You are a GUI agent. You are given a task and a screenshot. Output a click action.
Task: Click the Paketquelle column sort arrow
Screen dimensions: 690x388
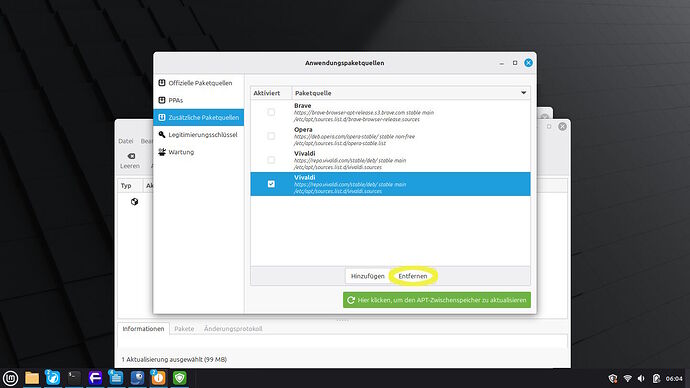click(523, 93)
